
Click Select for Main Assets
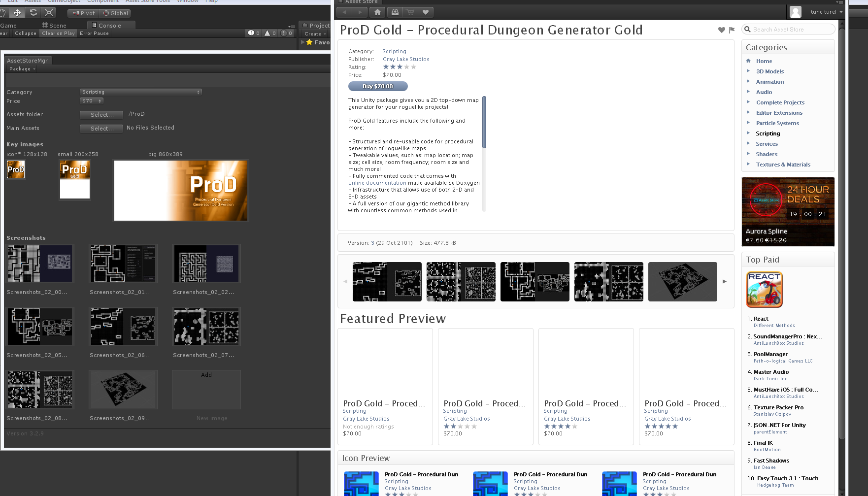[101, 129]
